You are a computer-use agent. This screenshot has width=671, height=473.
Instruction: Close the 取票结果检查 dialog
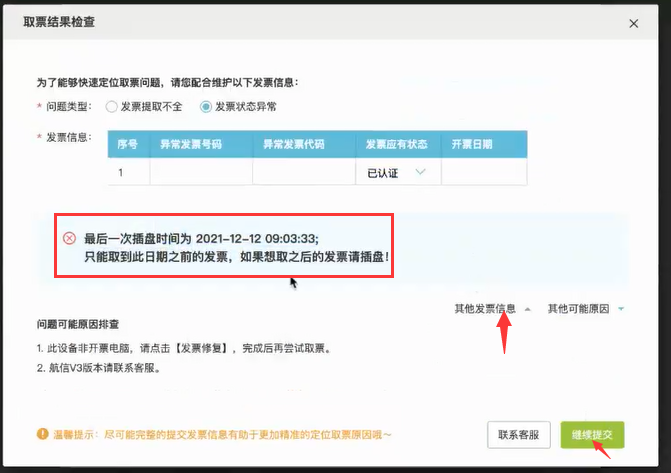tap(634, 24)
